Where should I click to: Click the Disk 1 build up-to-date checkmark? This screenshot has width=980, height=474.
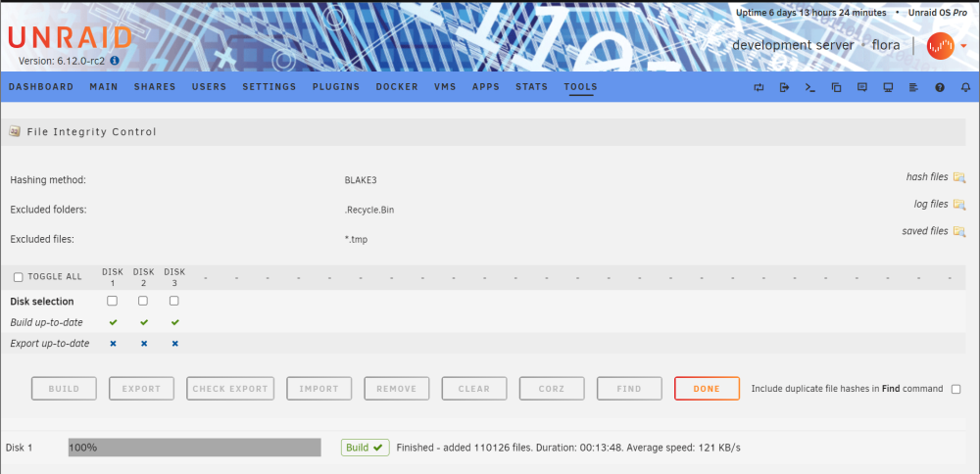point(113,322)
